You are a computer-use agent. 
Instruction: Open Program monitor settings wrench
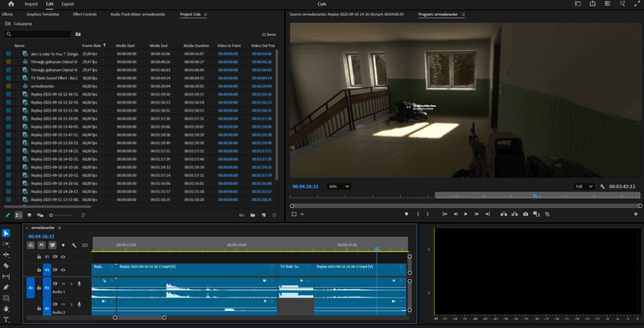coord(602,187)
